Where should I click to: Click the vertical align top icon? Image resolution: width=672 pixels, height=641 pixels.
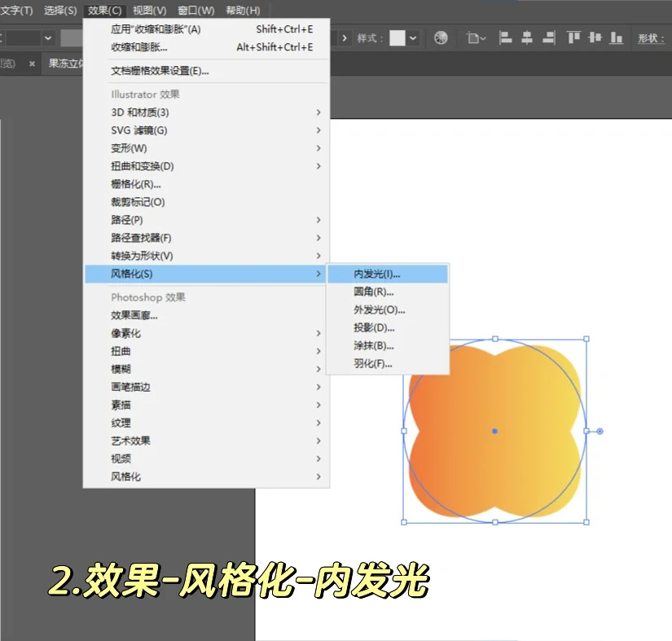(573, 37)
